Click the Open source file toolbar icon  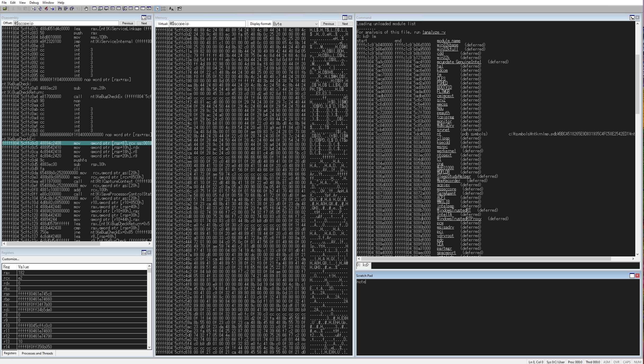(5, 9)
